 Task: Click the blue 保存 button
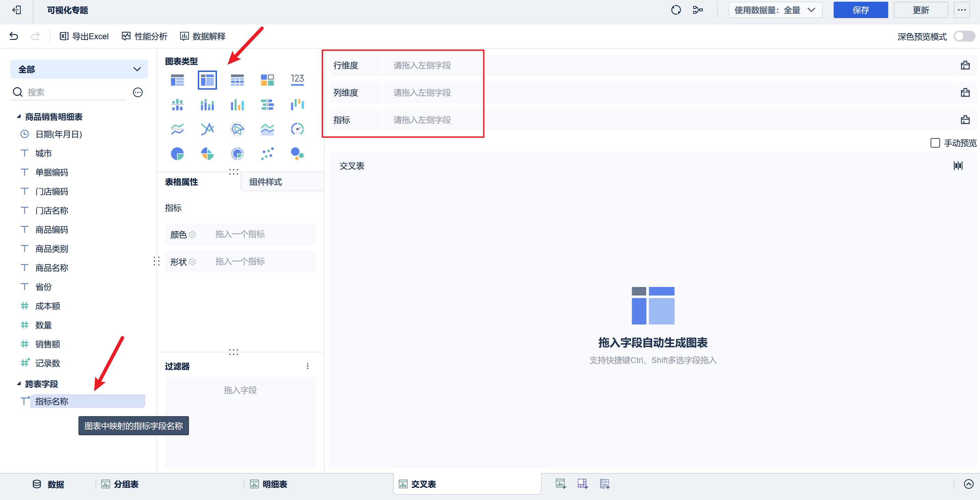pos(860,10)
